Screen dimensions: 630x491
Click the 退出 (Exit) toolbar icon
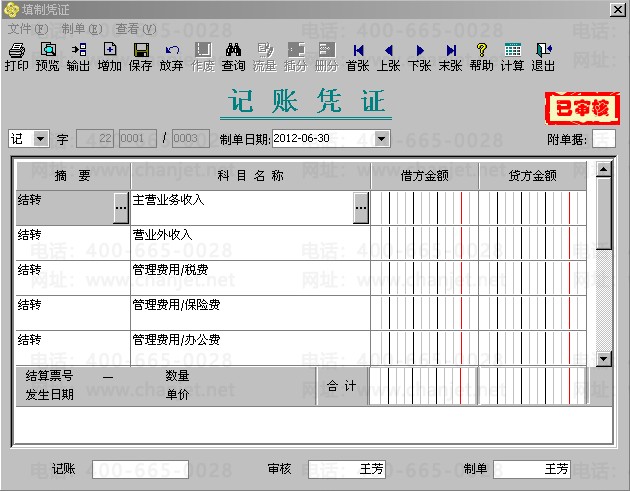543,56
